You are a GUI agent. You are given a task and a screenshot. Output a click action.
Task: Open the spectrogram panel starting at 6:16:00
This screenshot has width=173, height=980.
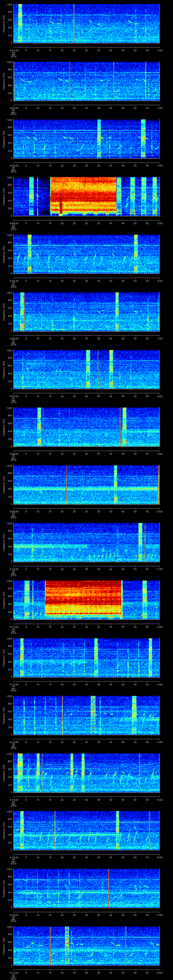pos(86,888)
